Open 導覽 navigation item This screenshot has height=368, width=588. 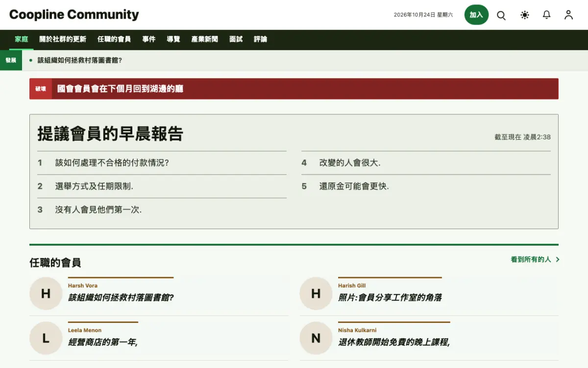[x=173, y=39]
